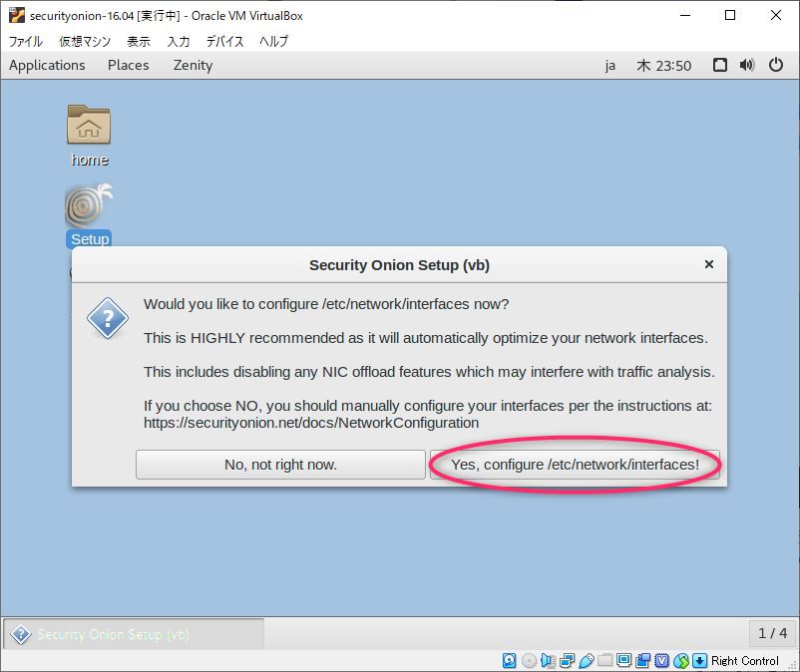Click the VirtualBox network status icon
Screen dimensions: 800x672
tap(567, 660)
